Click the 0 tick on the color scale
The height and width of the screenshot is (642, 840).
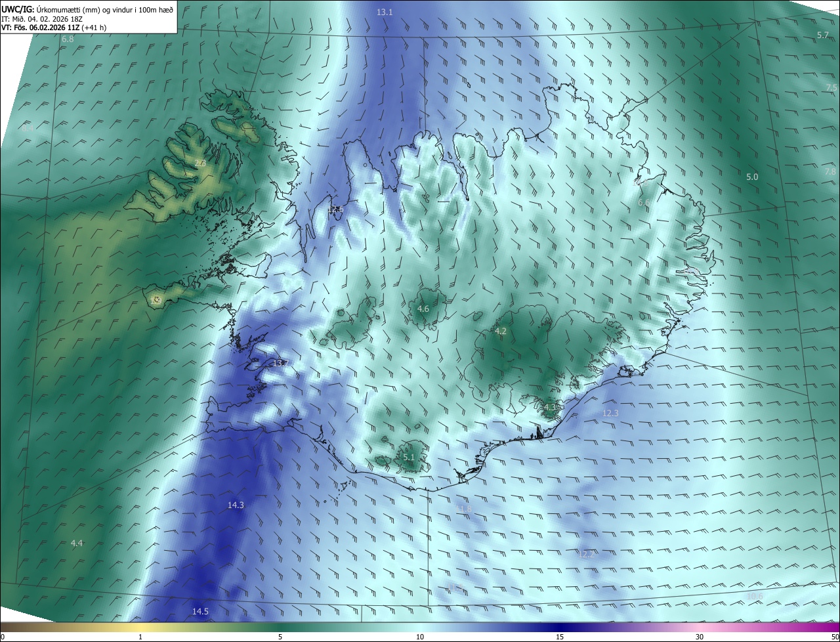point(2,637)
